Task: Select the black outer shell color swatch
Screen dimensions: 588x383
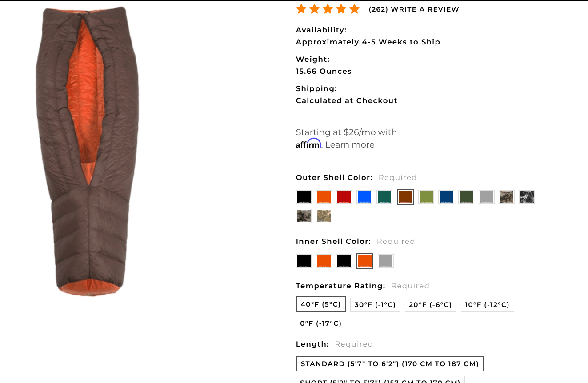Action: (x=304, y=197)
